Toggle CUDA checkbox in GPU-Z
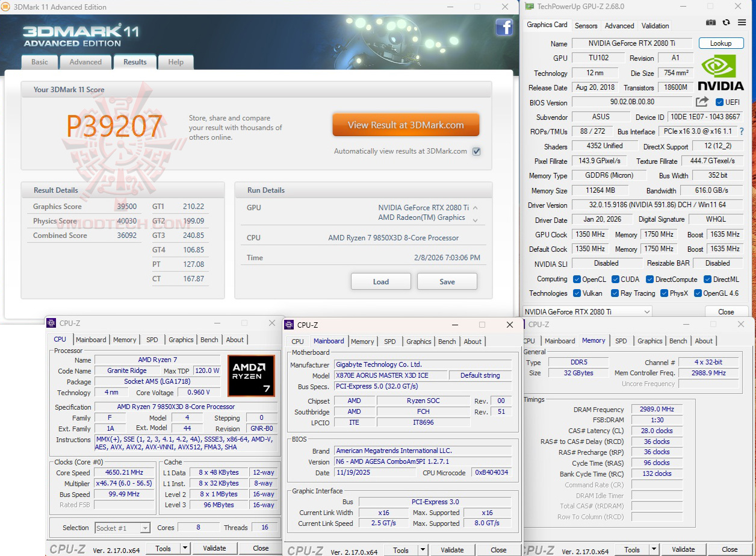This screenshot has width=756, height=556. pyautogui.click(x=615, y=279)
